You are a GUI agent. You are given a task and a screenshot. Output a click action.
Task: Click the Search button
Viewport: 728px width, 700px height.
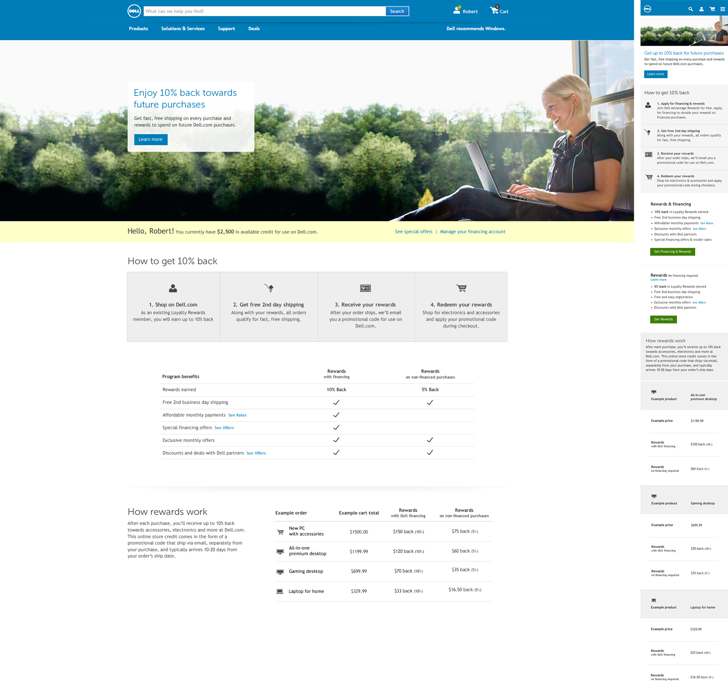pyautogui.click(x=397, y=11)
